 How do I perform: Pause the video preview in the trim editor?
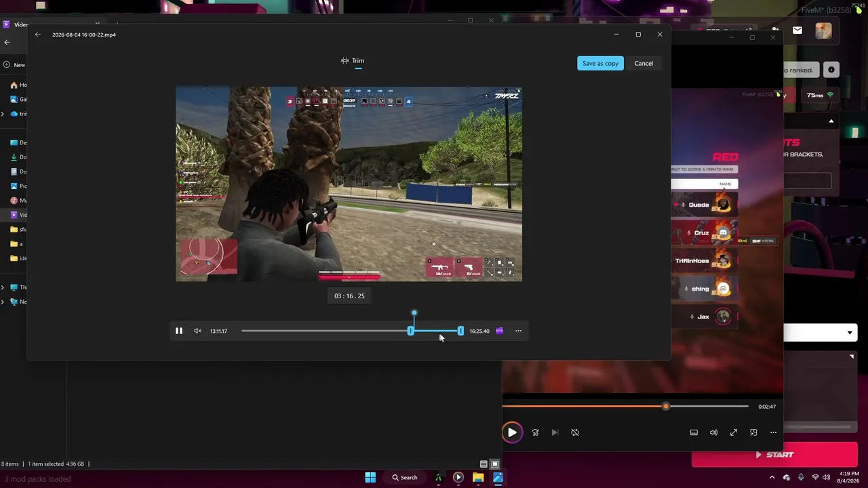pyautogui.click(x=179, y=331)
